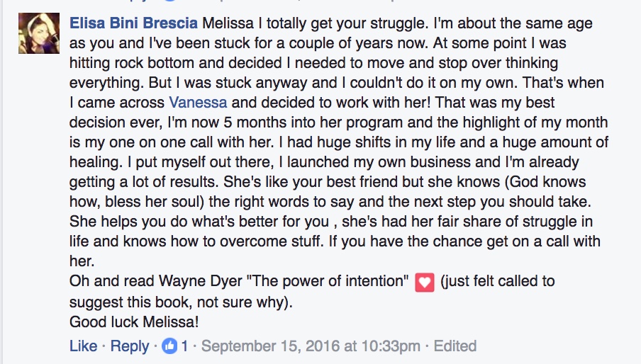The width and height of the screenshot is (641, 364).
Task: Click the red heart emoji
Action: tap(425, 283)
